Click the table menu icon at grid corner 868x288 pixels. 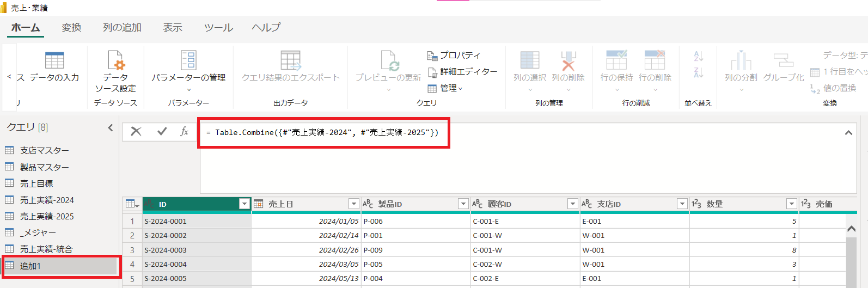(x=132, y=204)
